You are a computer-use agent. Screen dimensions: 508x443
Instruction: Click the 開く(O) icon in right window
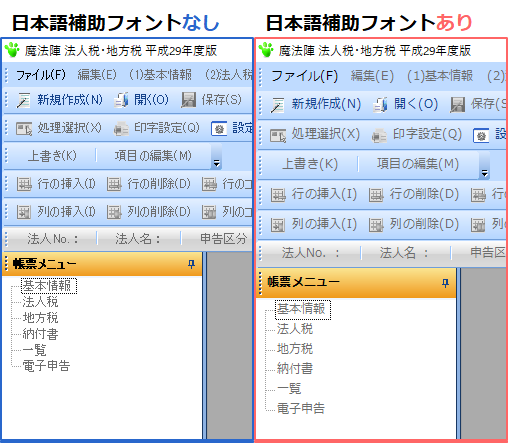point(380,105)
